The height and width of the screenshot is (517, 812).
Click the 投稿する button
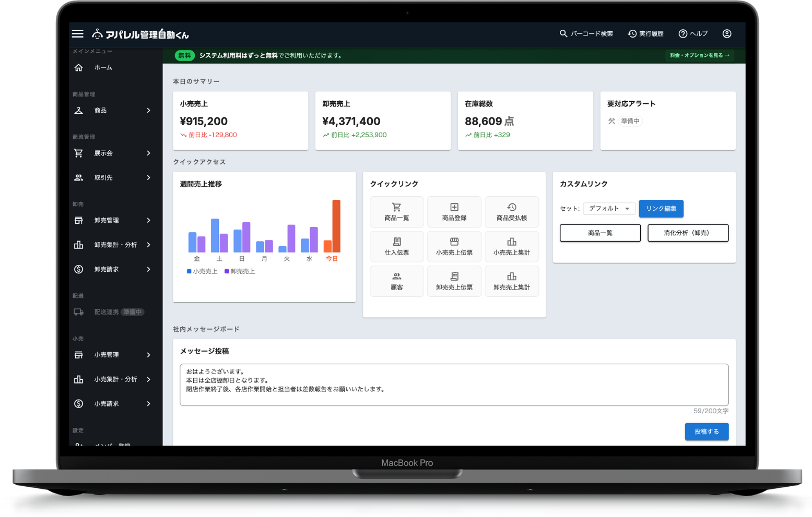point(707,432)
